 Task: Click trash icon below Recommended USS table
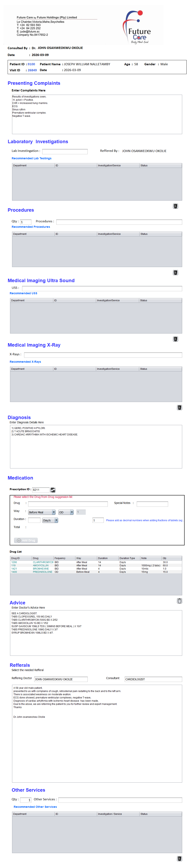click(x=175, y=339)
